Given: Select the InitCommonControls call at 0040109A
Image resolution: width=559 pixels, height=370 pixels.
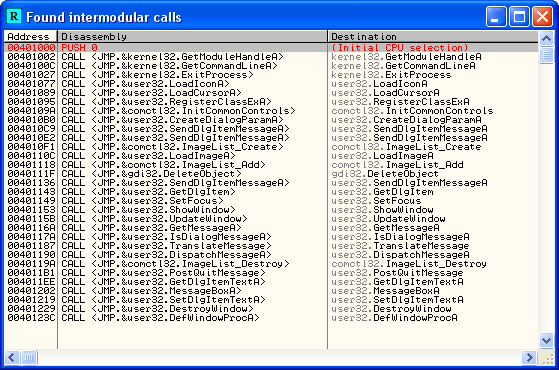Looking at the screenshot, I should coord(271,111).
